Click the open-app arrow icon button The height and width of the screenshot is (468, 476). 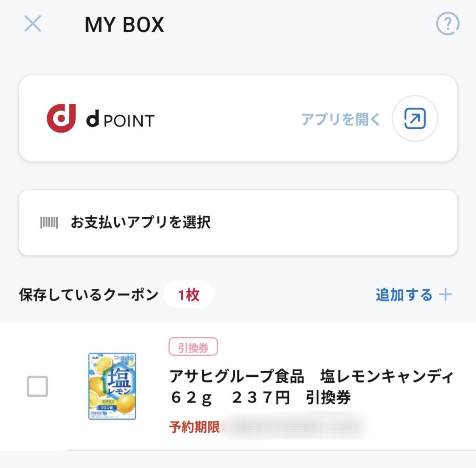click(415, 118)
